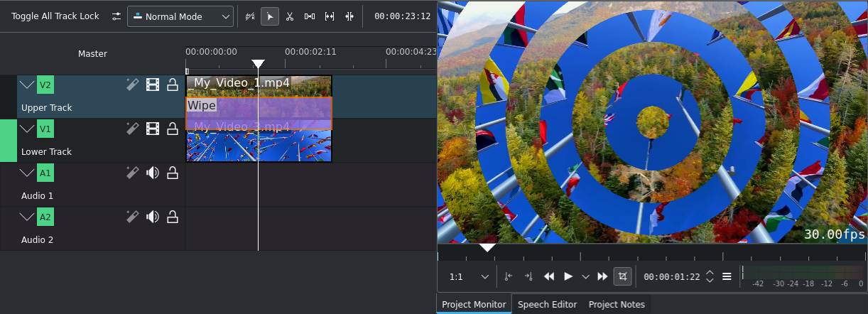The width and height of the screenshot is (868, 314).
Task: Disable track effects on V2
Action: point(132,85)
